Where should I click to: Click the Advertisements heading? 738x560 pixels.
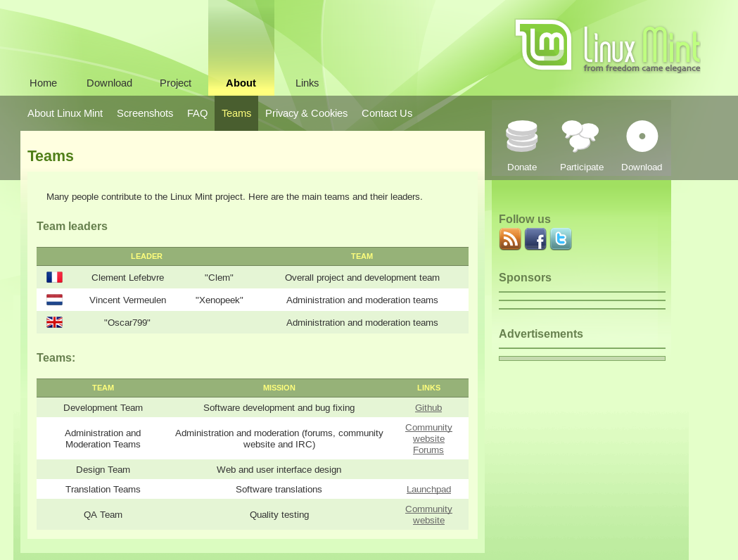coord(541,334)
